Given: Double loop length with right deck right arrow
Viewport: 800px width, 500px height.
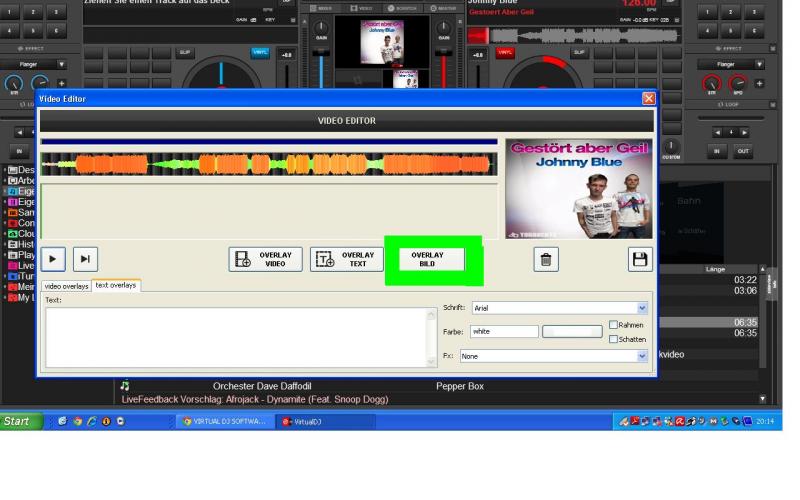Looking at the screenshot, I should (x=744, y=133).
